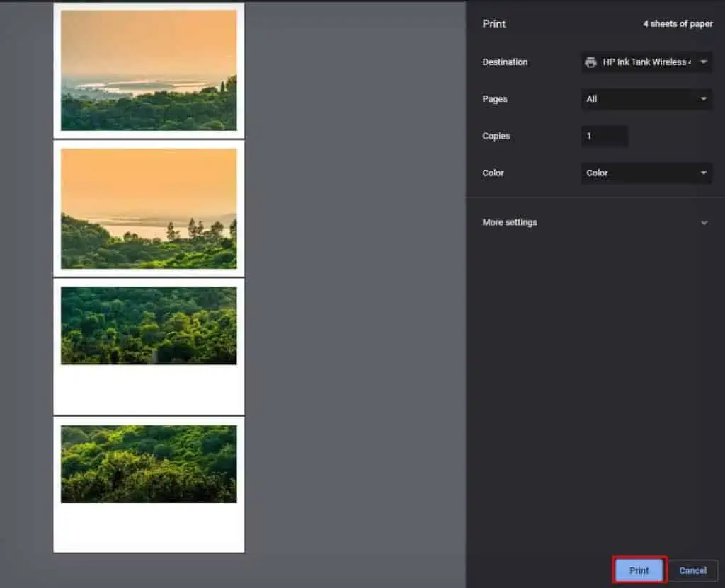Click the Copies input field
Image resolution: width=725 pixels, height=588 pixels.
[604, 136]
